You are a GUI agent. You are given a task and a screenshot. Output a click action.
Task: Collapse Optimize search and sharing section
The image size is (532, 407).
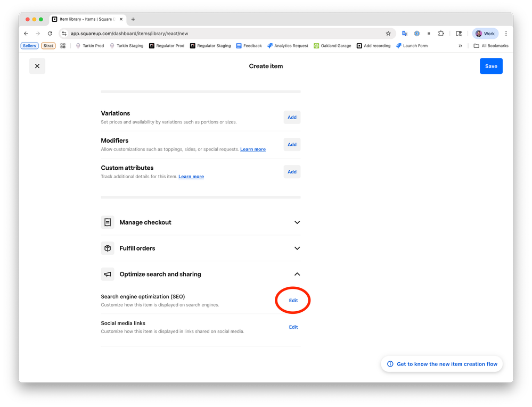(x=297, y=275)
